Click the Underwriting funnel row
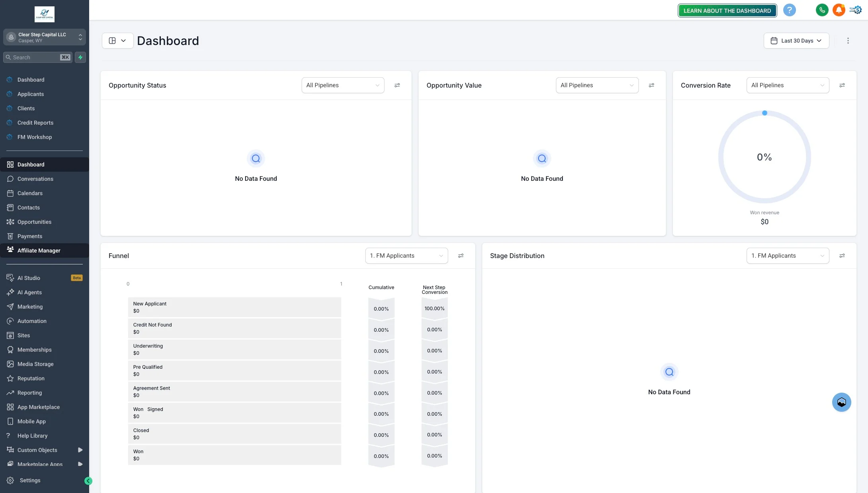 click(x=234, y=349)
